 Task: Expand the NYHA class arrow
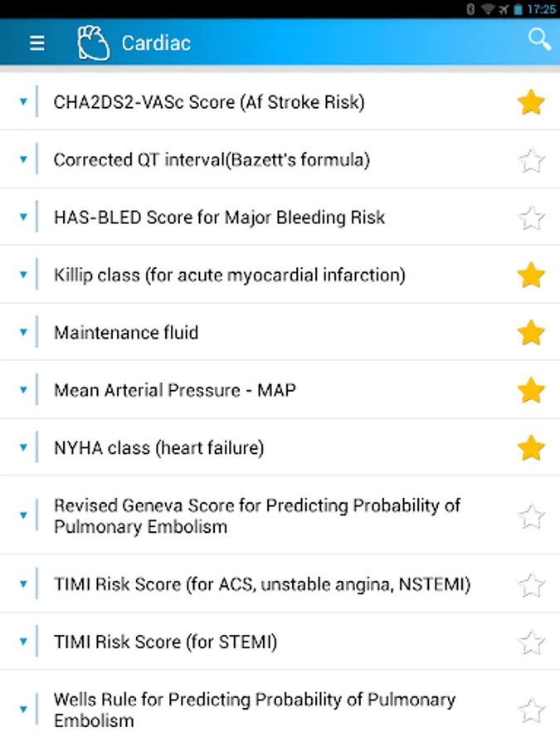23,448
